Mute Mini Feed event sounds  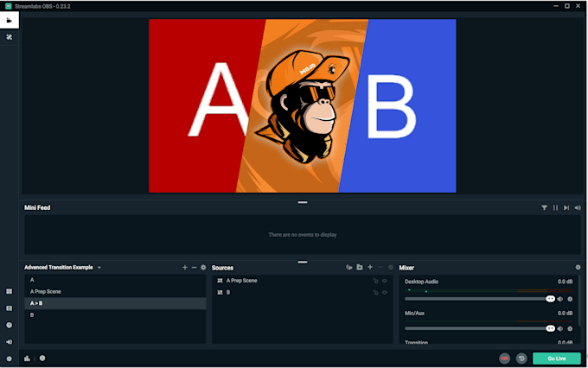[x=578, y=207]
